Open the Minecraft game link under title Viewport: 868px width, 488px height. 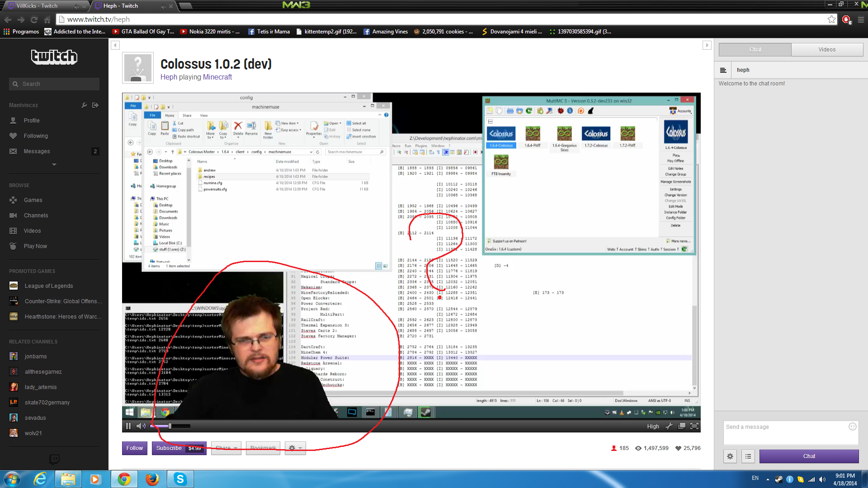click(217, 77)
